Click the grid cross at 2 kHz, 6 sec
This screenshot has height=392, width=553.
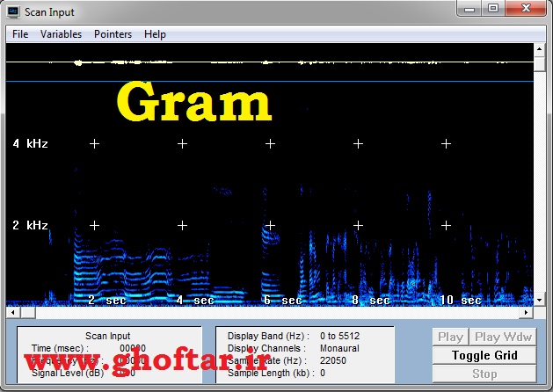point(270,225)
